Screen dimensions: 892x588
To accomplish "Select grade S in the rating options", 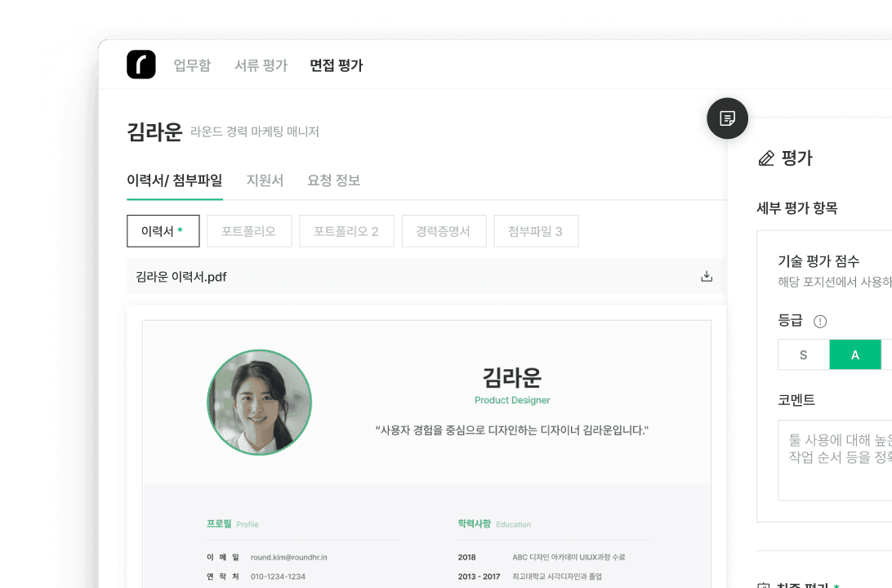I will (x=803, y=355).
